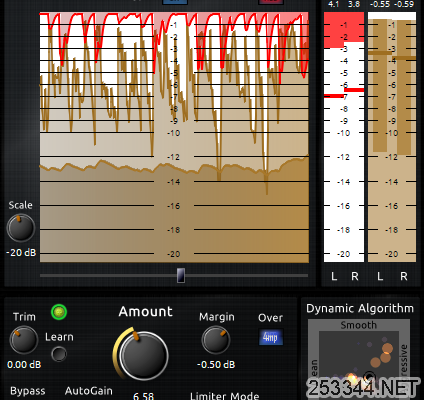The height and width of the screenshot is (400, 424).
Task: Click the Limiter Mode label
Action: click(225, 396)
